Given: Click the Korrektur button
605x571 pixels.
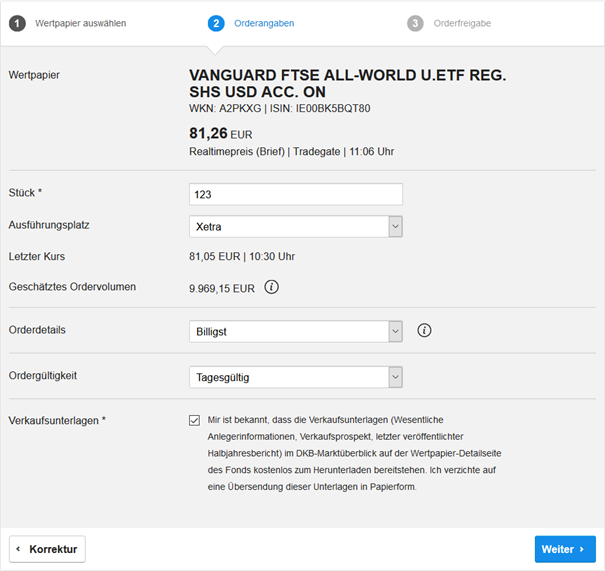Looking at the screenshot, I should pos(47,549).
